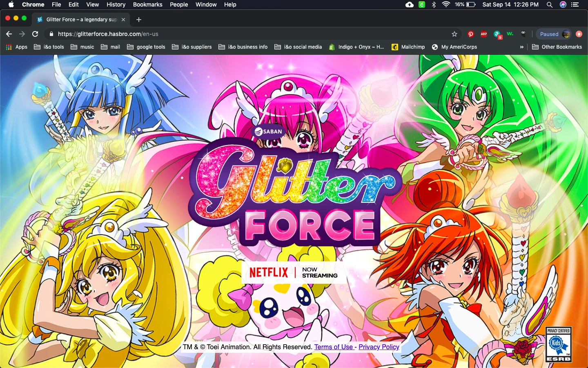The height and width of the screenshot is (368, 588).
Task: Expand hidden bookmarks with the chevron
Action: [521, 47]
